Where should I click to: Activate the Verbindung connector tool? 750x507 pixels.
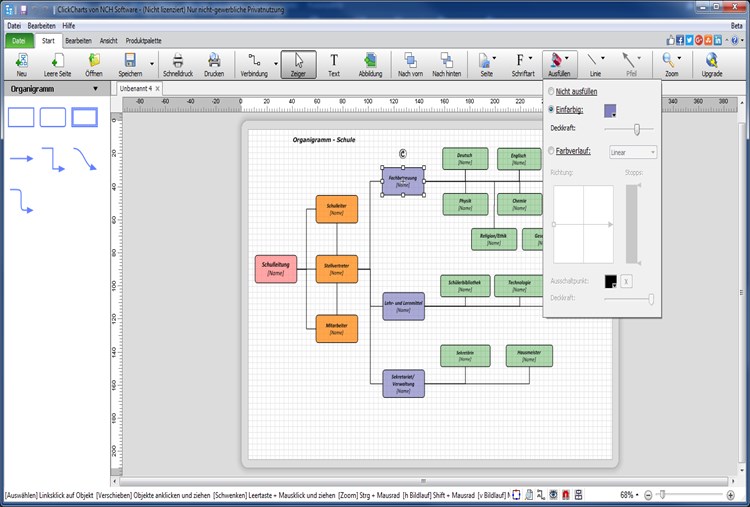(x=254, y=65)
